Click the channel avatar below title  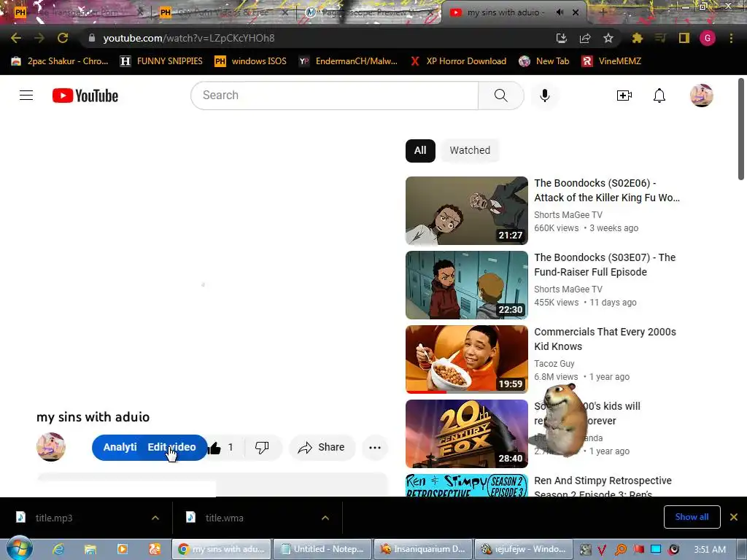(51, 447)
